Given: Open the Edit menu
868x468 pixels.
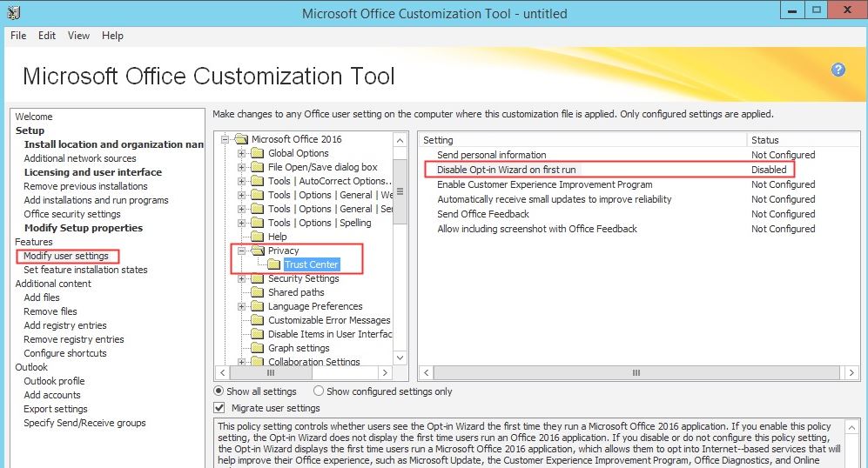Looking at the screenshot, I should pos(46,36).
